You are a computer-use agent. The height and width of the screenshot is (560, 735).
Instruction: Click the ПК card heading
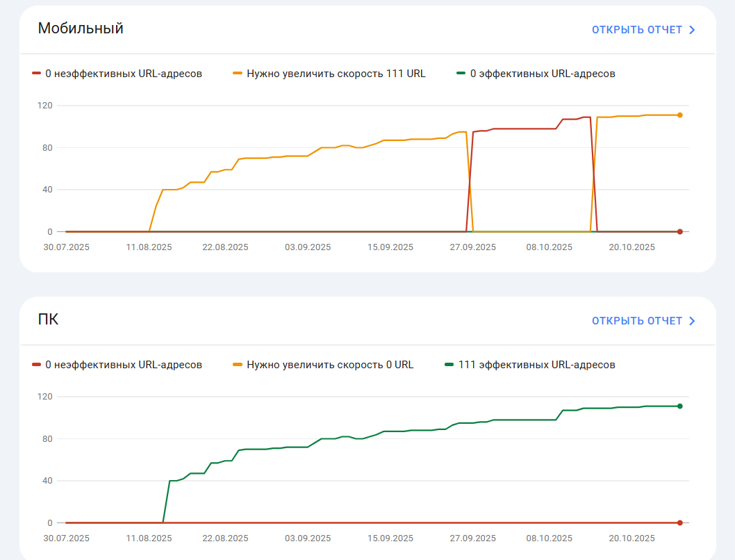[x=49, y=320]
